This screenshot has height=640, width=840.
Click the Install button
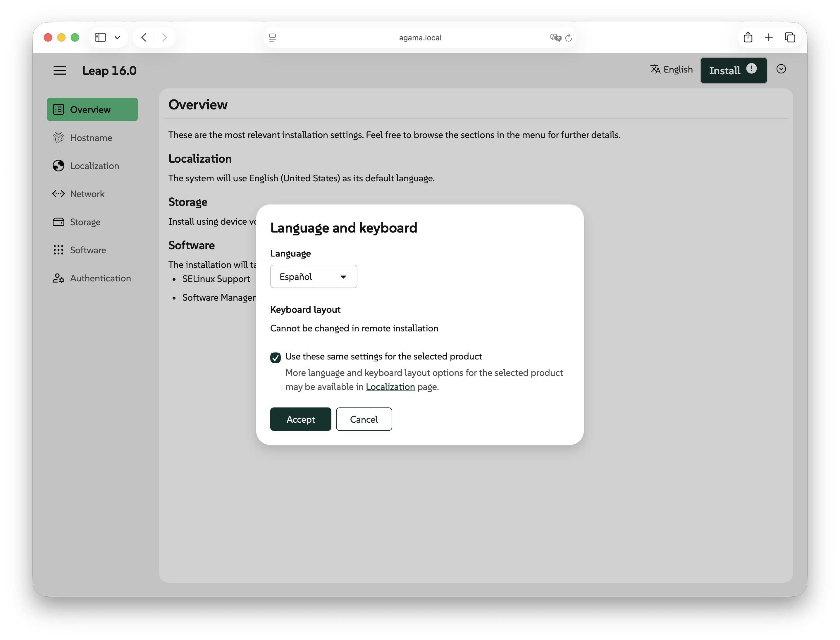pos(733,70)
